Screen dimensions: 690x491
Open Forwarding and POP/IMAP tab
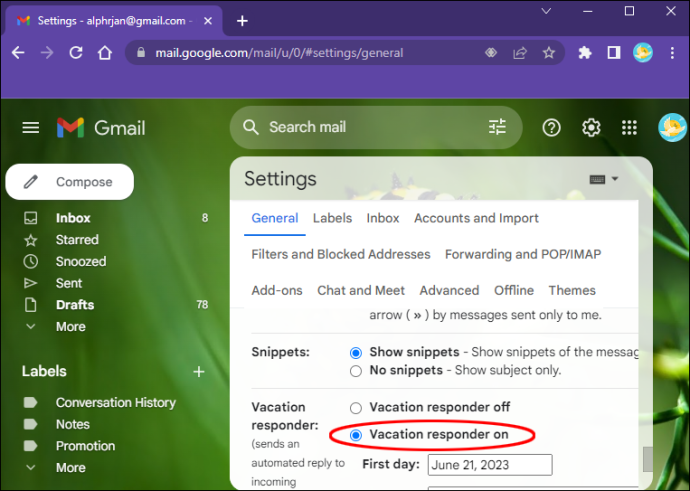pyautogui.click(x=523, y=254)
